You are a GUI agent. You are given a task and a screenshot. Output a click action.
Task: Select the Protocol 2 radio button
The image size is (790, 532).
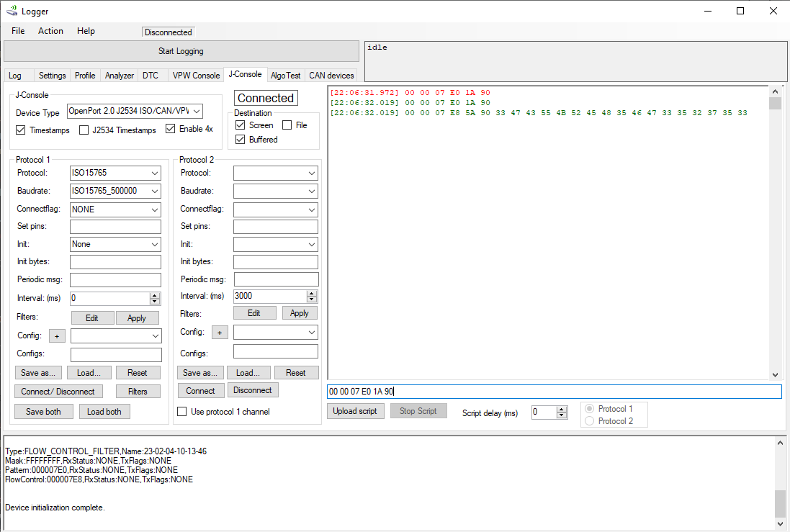pos(590,420)
